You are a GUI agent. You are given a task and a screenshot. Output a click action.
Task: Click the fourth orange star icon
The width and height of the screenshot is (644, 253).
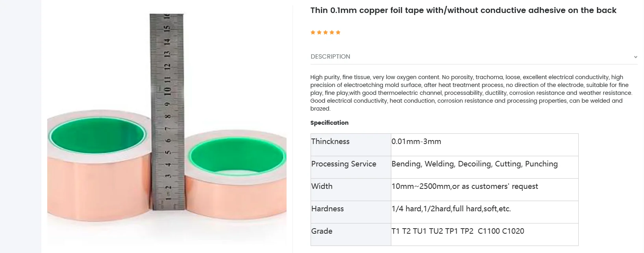tap(332, 32)
